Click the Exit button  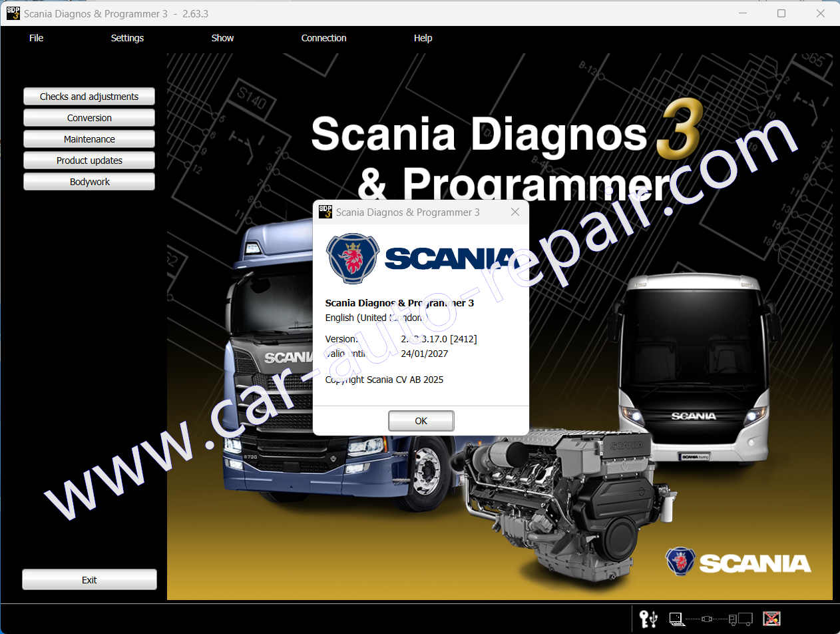pos(89,580)
